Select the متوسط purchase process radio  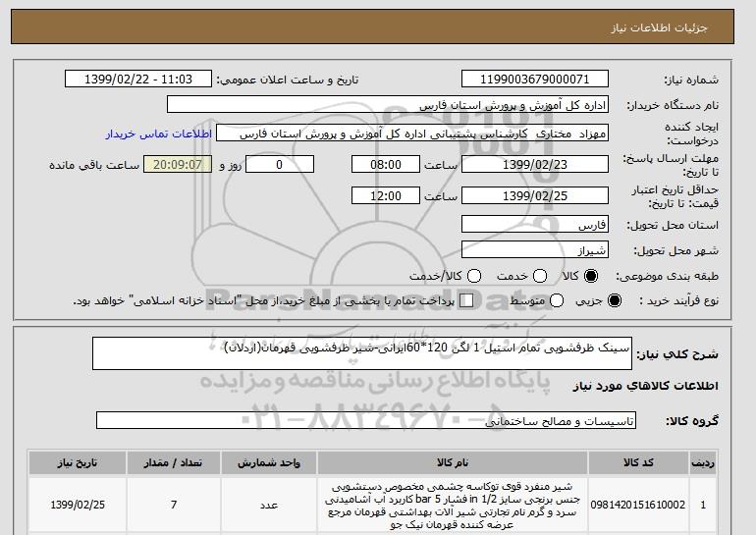[x=557, y=300]
